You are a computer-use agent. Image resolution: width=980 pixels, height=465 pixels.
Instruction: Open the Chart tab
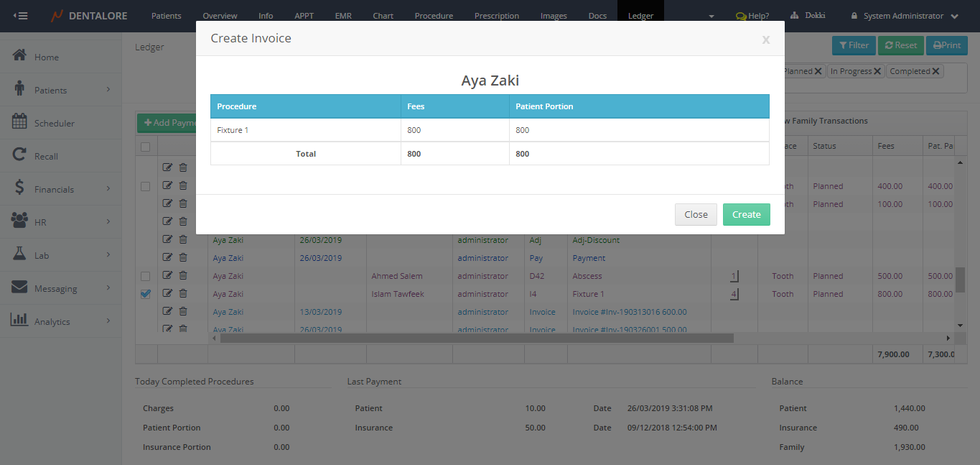(x=383, y=16)
